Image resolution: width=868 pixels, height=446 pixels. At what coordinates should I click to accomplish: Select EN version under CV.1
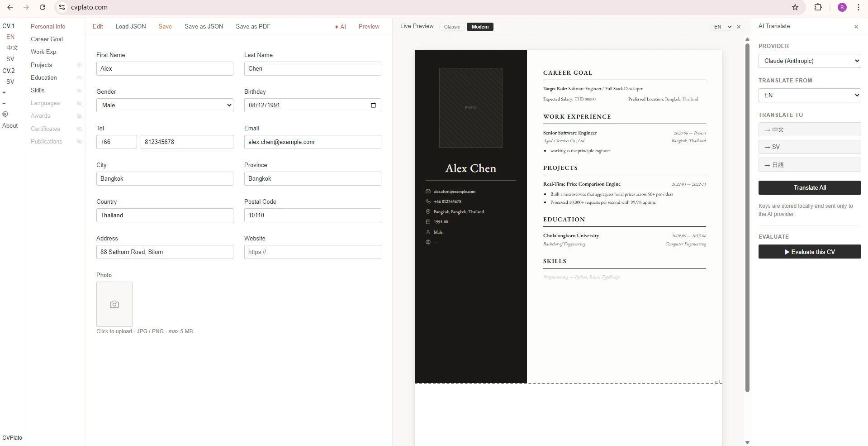(x=10, y=37)
